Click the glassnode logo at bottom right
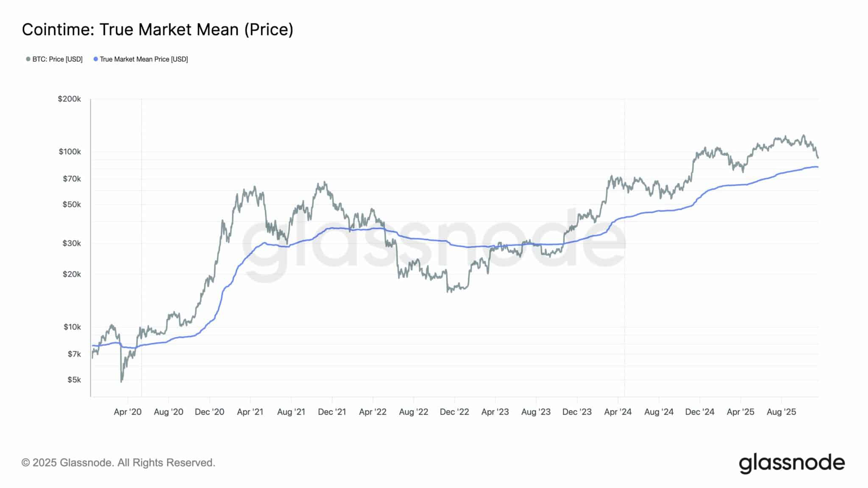The height and width of the screenshot is (488, 868). [792, 463]
